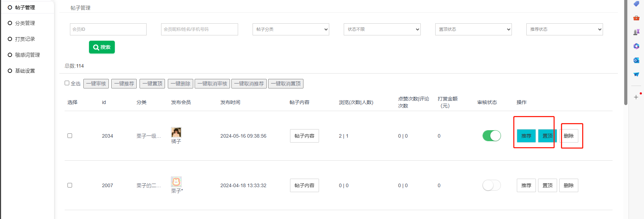Click the plus icon to add sidebar app
Viewport: 644px width, 219px height.
pos(636,97)
